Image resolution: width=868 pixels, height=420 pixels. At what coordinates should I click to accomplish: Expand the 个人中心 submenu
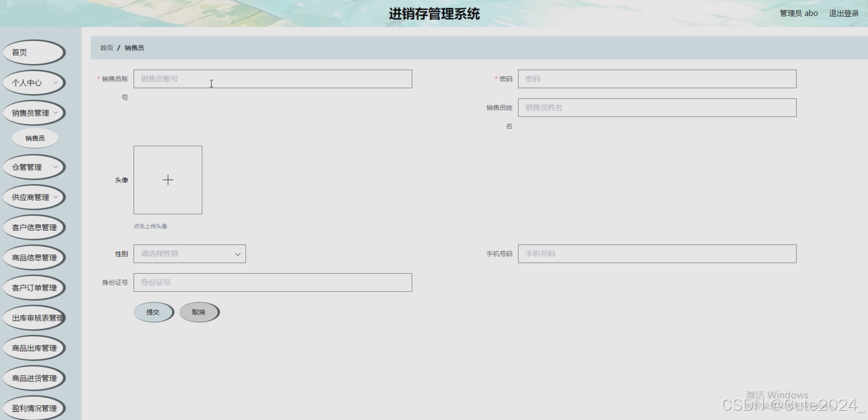pyautogui.click(x=33, y=82)
